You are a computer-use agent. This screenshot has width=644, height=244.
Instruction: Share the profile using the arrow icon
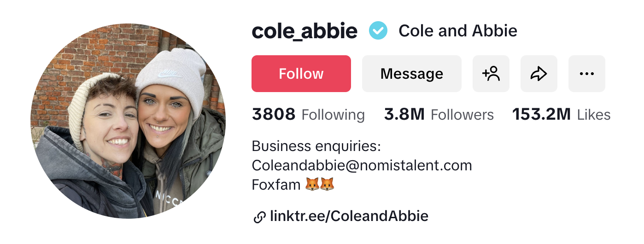click(x=539, y=74)
